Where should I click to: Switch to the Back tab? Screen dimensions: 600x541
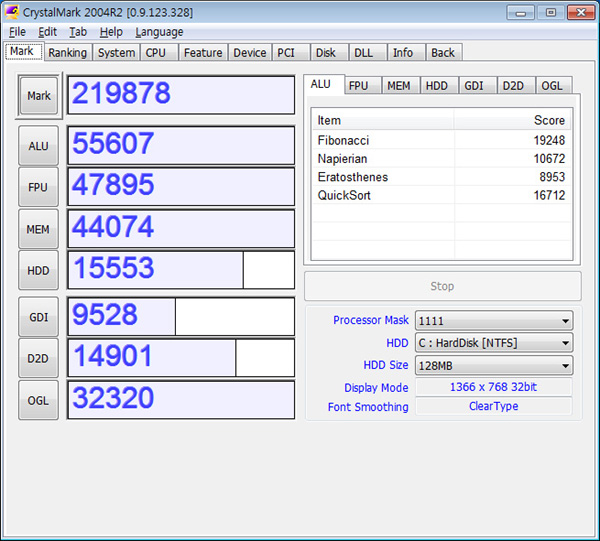[443, 52]
